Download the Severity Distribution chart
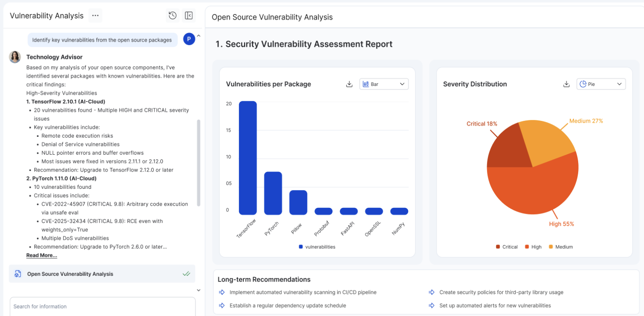 tap(566, 84)
